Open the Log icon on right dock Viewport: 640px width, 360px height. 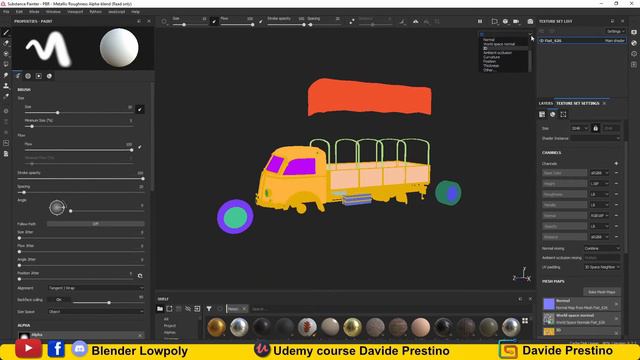click(x=634, y=64)
